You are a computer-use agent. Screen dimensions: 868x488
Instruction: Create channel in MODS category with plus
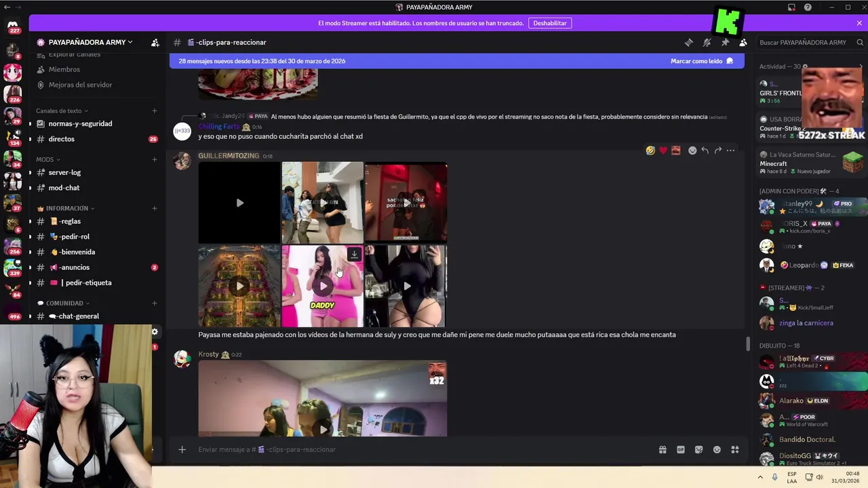[155, 159]
